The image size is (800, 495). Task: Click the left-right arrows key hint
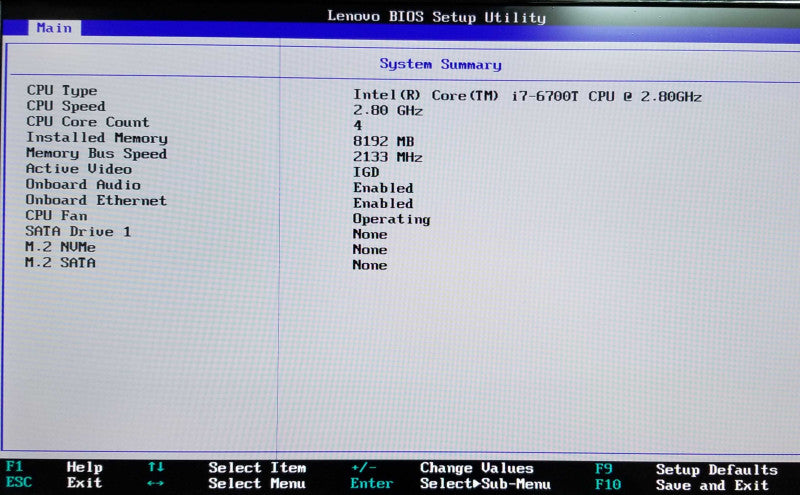tap(156, 483)
